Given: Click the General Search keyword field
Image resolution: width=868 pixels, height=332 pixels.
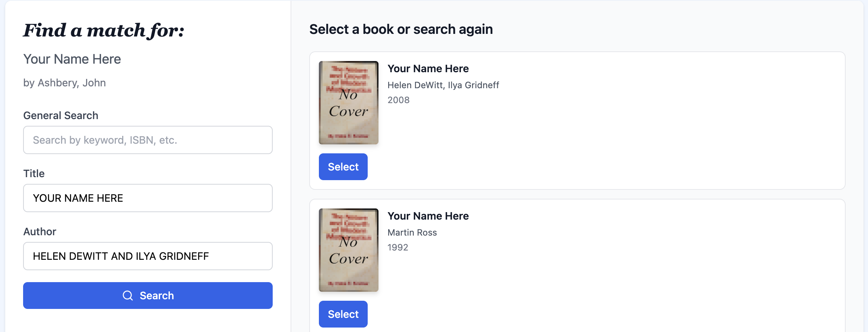Looking at the screenshot, I should click(x=148, y=140).
